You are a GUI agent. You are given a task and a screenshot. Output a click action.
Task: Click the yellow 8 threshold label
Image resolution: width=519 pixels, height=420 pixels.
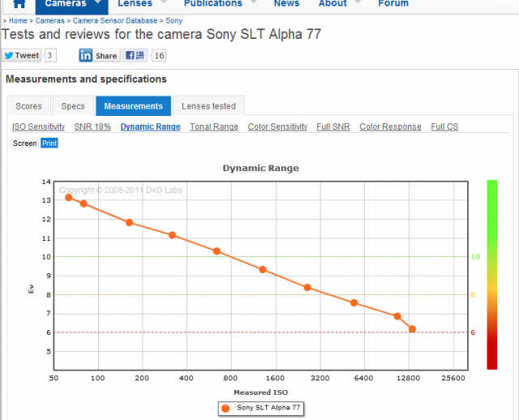[473, 295]
